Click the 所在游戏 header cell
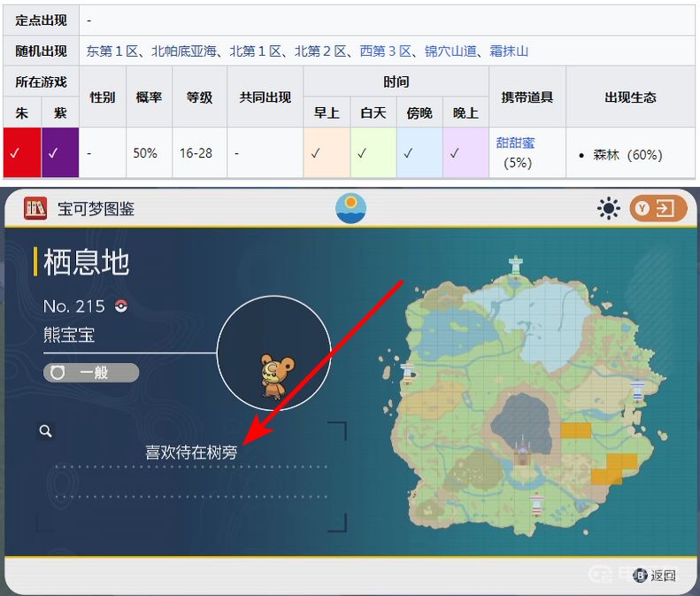 point(41,81)
